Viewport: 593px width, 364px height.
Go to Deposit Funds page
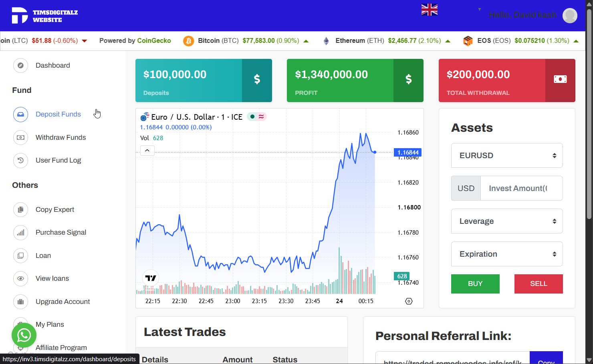coord(58,114)
